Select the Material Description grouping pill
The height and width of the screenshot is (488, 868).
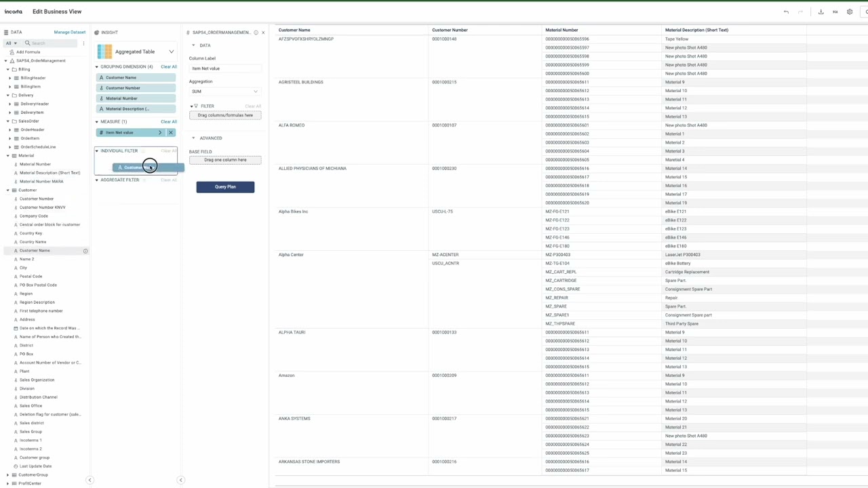[x=136, y=109]
